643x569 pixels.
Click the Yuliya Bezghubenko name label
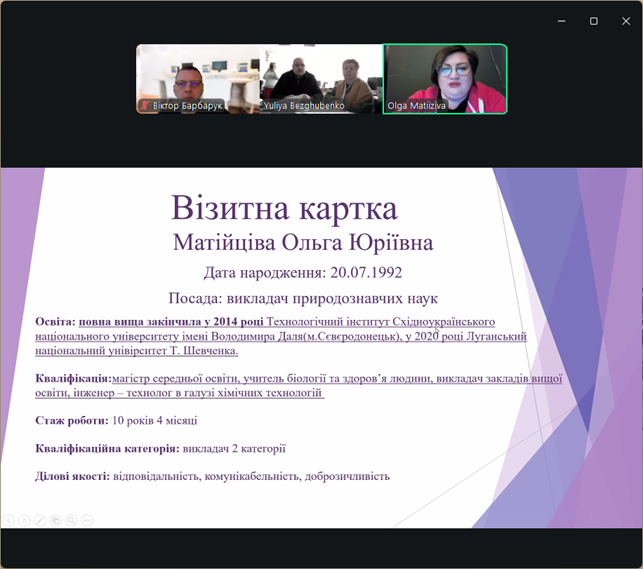304,106
